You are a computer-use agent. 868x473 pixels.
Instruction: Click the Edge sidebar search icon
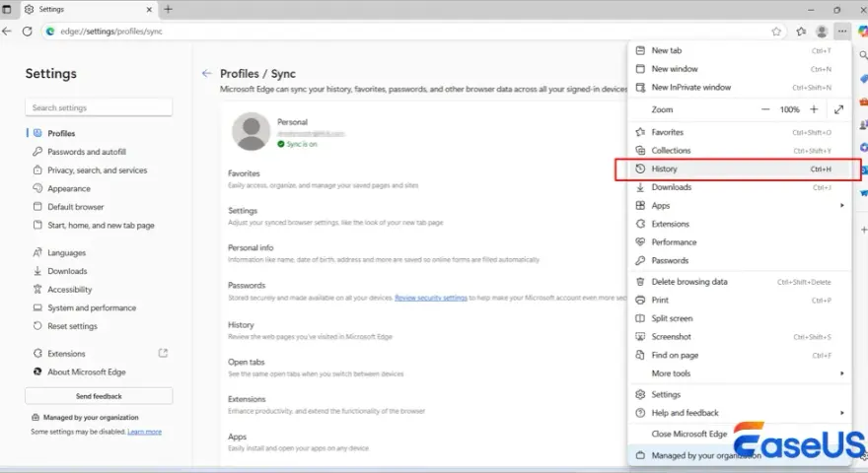(x=863, y=55)
